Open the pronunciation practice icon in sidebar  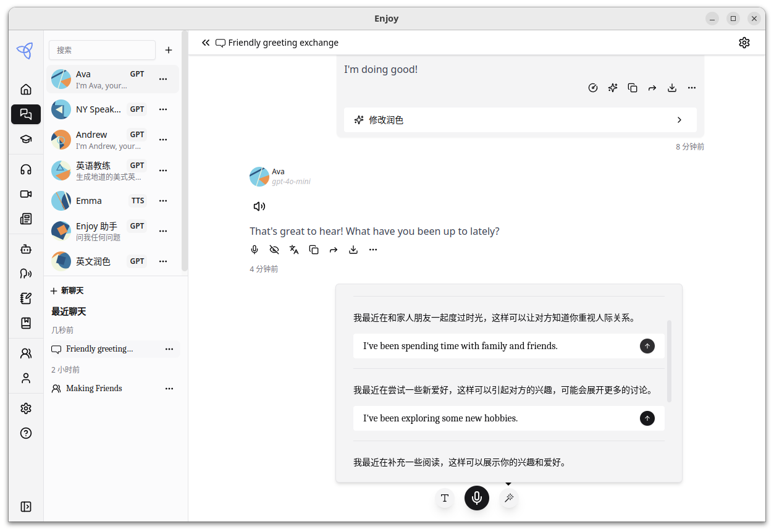click(x=25, y=273)
